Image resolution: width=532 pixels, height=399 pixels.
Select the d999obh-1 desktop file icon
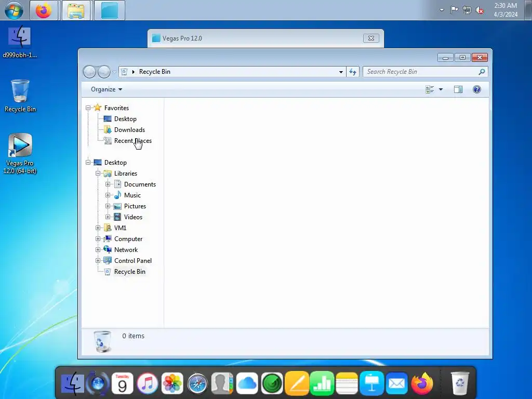click(x=20, y=42)
